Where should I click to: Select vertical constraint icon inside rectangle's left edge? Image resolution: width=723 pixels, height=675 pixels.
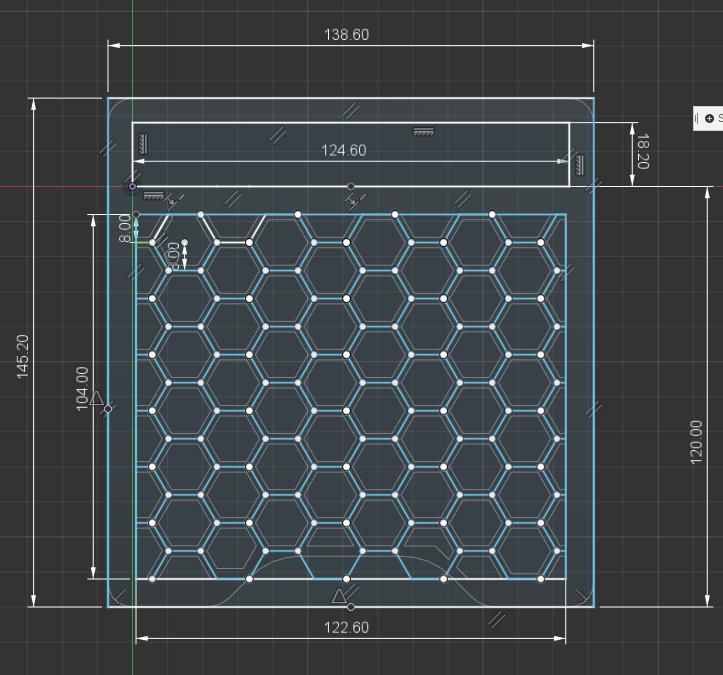[x=143, y=144]
